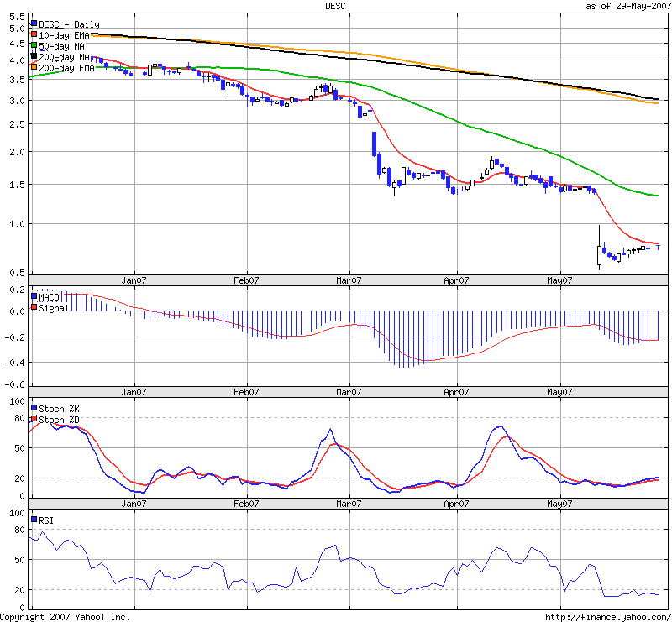Click the '50-day MA' legend label

[x=61, y=46]
